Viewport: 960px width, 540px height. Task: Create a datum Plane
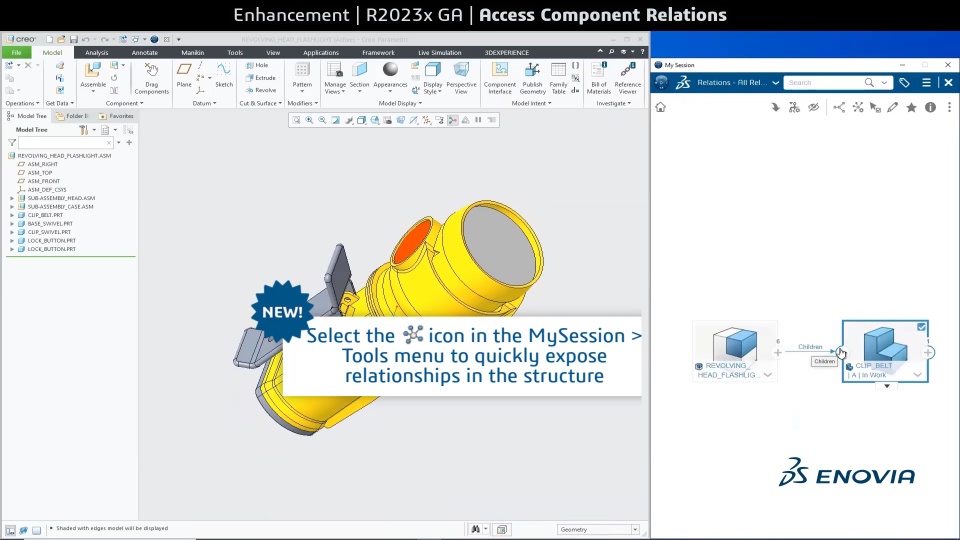coord(184,75)
